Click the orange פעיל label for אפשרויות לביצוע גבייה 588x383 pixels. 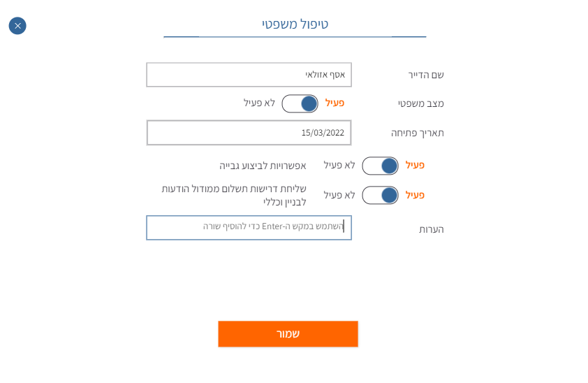click(x=415, y=165)
